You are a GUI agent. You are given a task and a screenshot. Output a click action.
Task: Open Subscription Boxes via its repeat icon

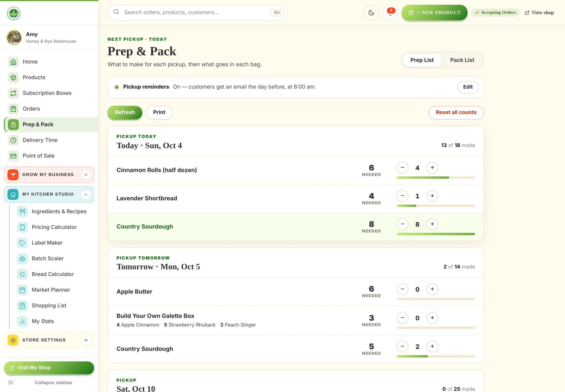13,93
